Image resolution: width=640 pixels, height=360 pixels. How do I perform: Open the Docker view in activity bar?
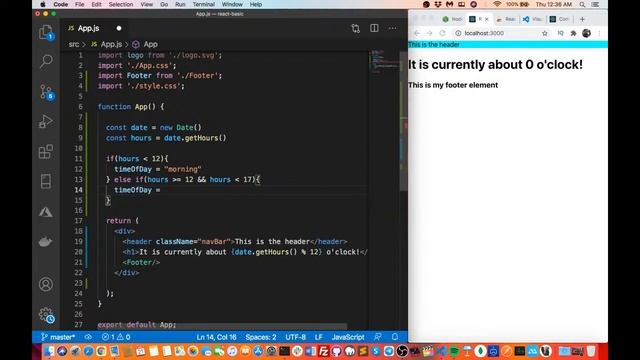pos(45,242)
